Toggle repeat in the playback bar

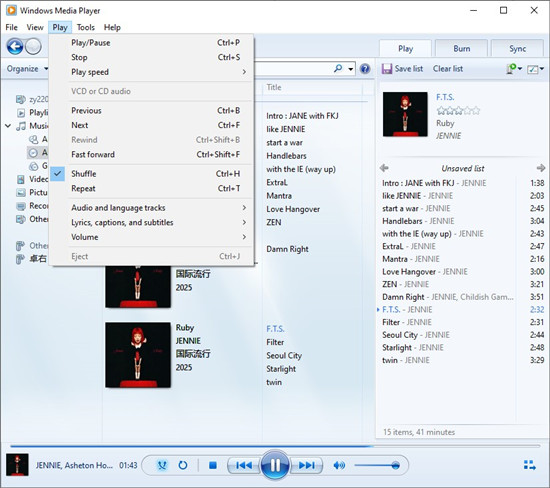(183, 465)
